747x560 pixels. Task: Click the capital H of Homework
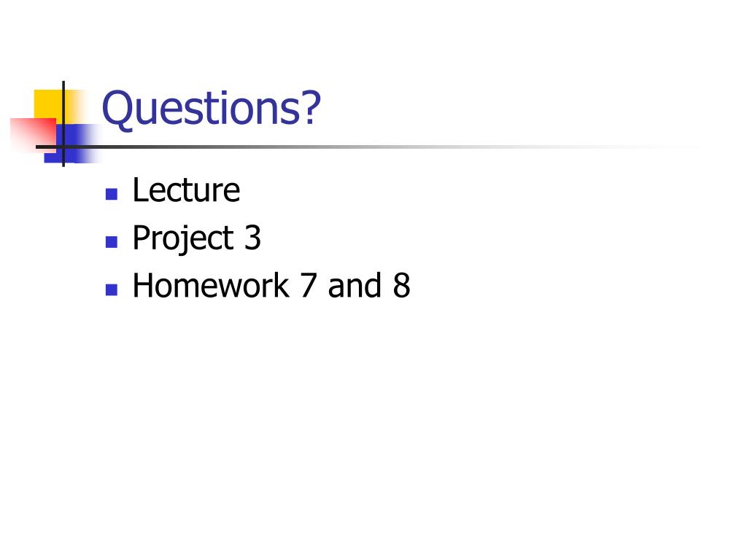pyautogui.click(x=144, y=285)
